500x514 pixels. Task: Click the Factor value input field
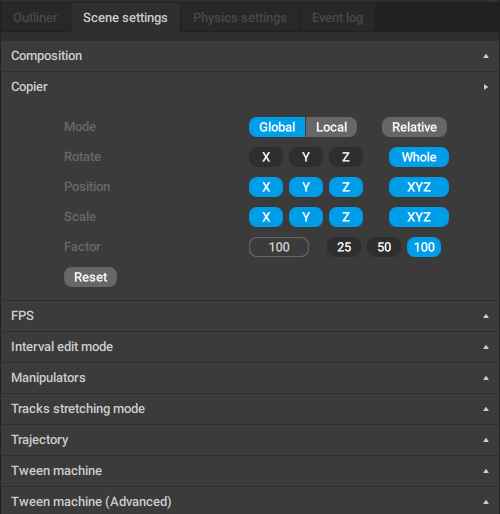[279, 247]
